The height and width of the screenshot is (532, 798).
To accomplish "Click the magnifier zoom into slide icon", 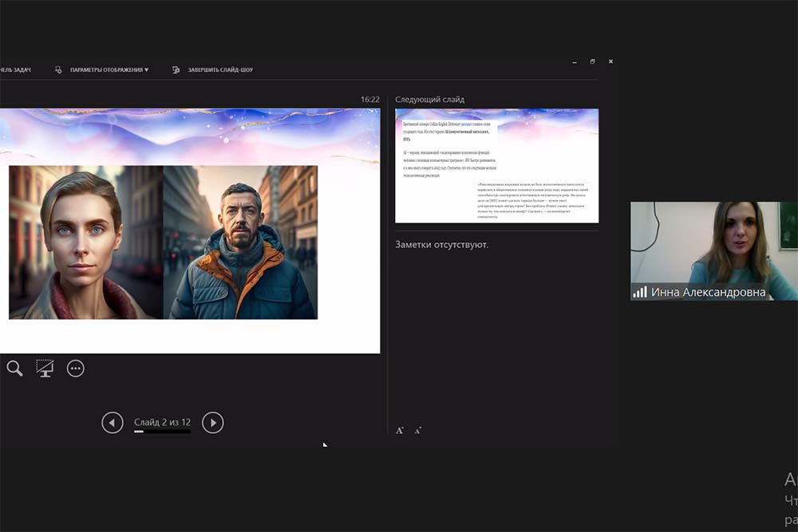I will (x=14, y=368).
